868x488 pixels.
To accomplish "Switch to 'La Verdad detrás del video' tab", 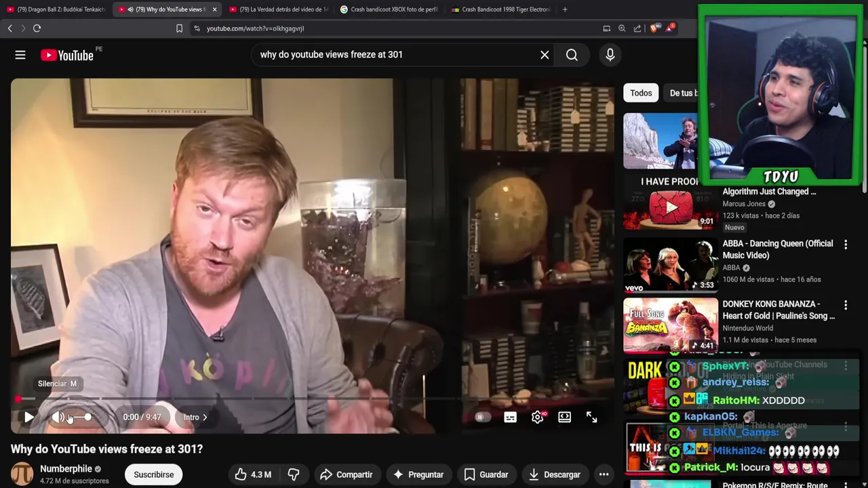I will pos(278,9).
